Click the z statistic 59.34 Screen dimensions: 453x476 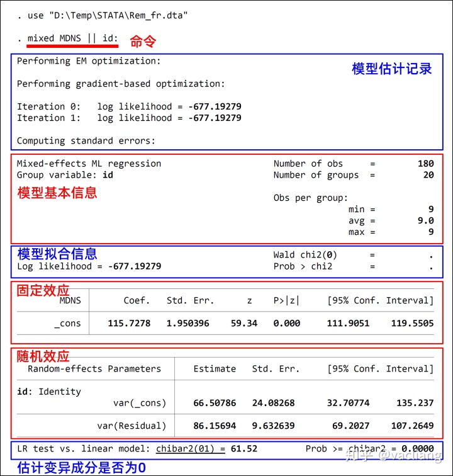(x=244, y=323)
